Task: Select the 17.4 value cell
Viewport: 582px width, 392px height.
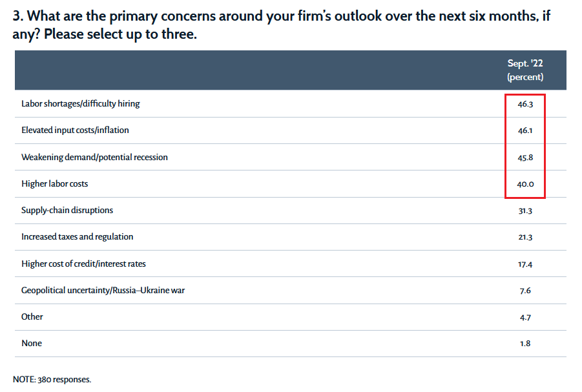Action: (x=525, y=264)
